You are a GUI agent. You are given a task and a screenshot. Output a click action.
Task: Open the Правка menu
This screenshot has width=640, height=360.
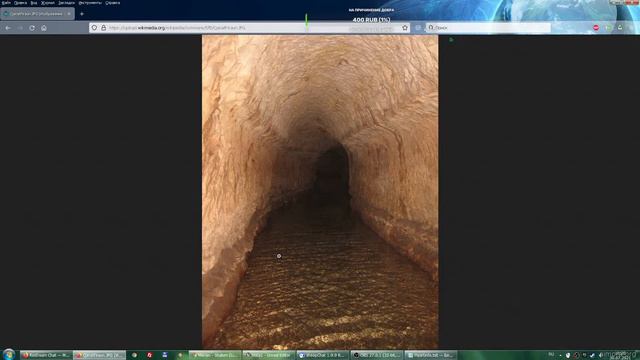[x=20, y=3]
